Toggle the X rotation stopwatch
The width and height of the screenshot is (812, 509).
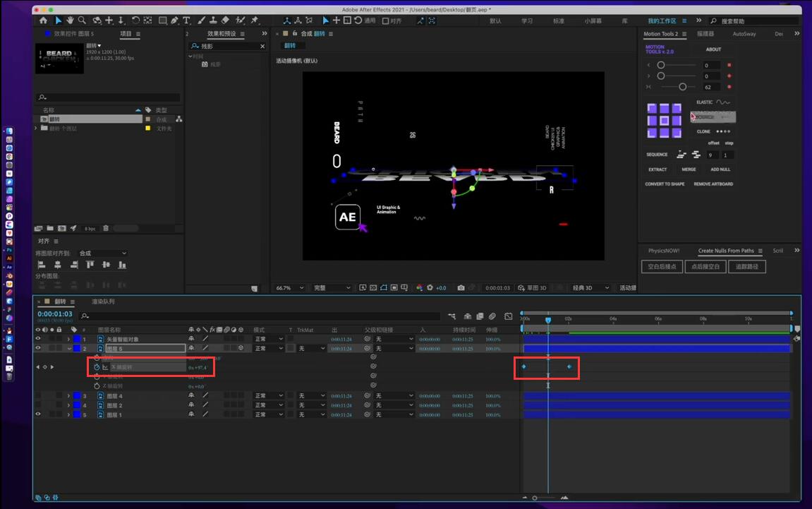click(97, 367)
